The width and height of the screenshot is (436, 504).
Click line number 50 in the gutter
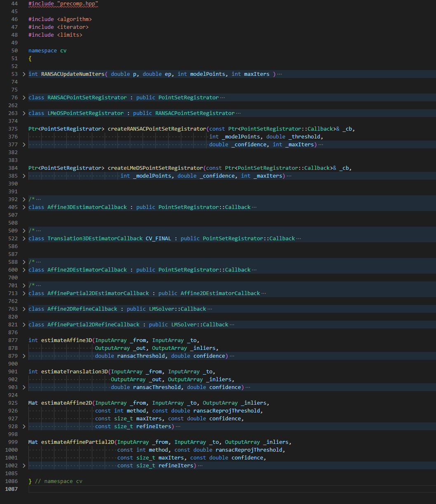[x=14, y=51]
